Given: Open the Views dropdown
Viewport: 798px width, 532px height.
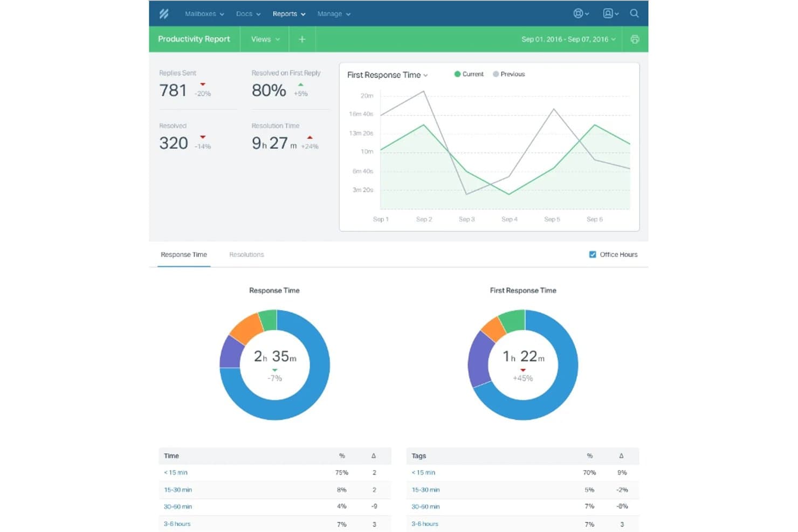Looking at the screenshot, I should [x=265, y=39].
